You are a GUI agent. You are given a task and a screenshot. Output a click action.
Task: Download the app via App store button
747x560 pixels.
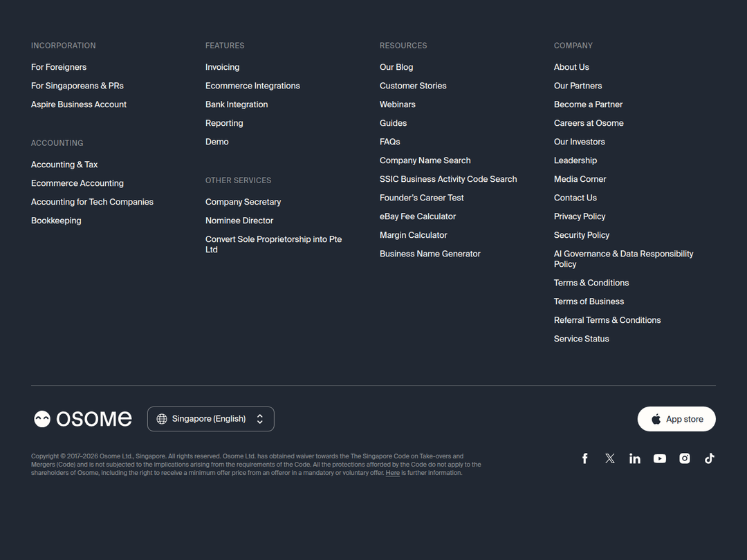click(x=676, y=419)
